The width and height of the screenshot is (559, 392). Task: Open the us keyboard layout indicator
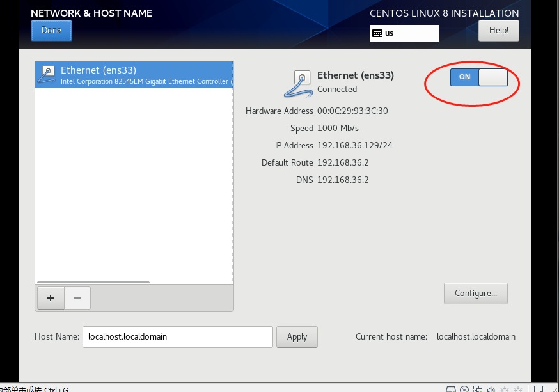click(404, 33)
